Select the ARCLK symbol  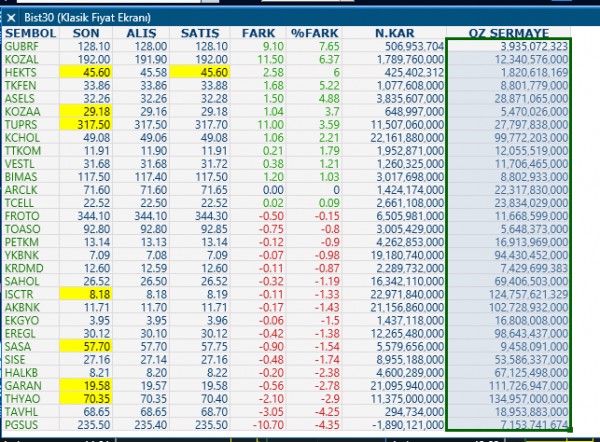(x=21, y=190)
